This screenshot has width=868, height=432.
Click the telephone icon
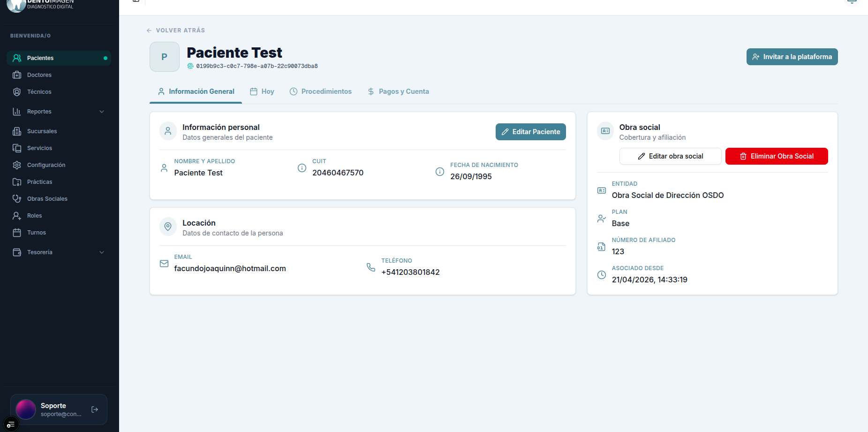coord(371,267)
